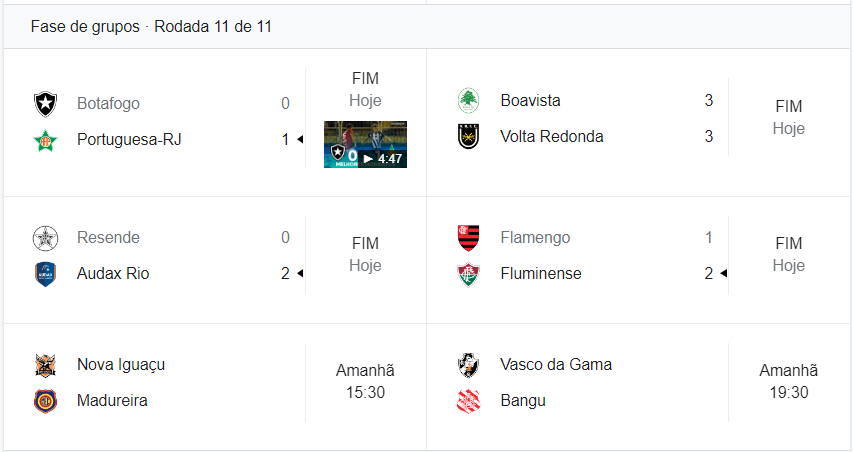The height and width of the screenshot is (452, 853).
Task: Click the Vasco da Gama crest
Action: point(468,364)
